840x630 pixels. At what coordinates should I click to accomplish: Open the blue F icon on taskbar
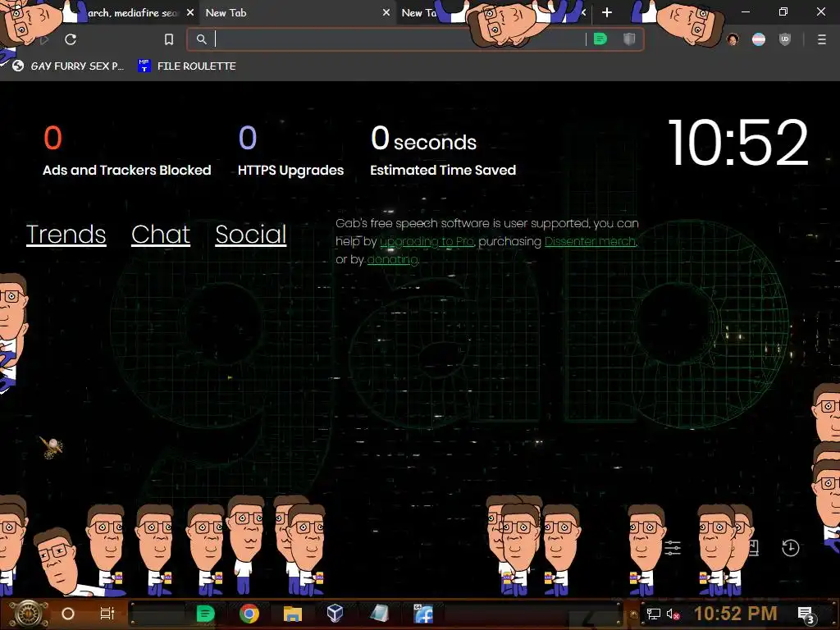(423, 614)
